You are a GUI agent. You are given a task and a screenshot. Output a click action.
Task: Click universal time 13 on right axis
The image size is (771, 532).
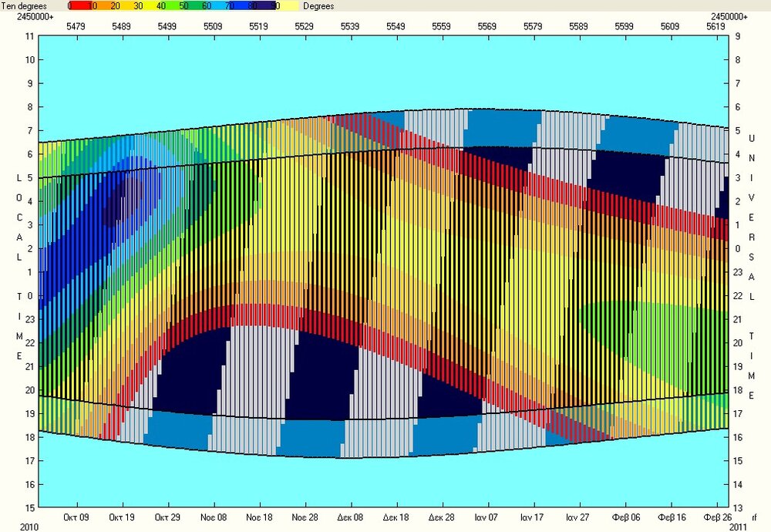pos(738,508)
